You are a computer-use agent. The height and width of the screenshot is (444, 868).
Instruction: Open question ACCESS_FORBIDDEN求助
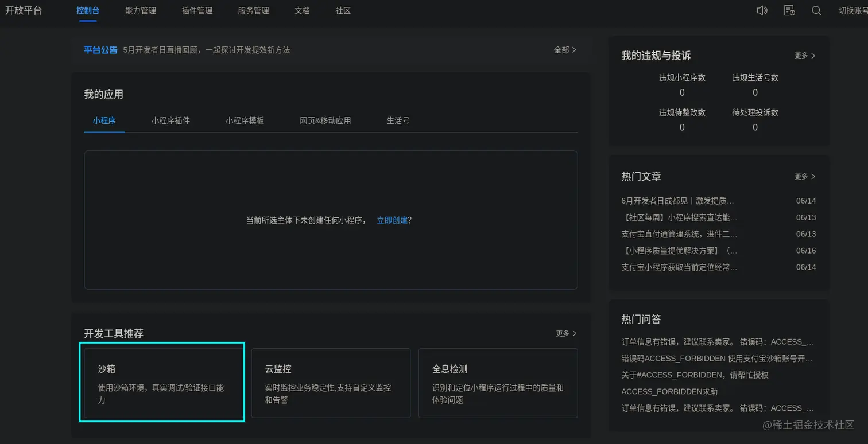(669, 392)
